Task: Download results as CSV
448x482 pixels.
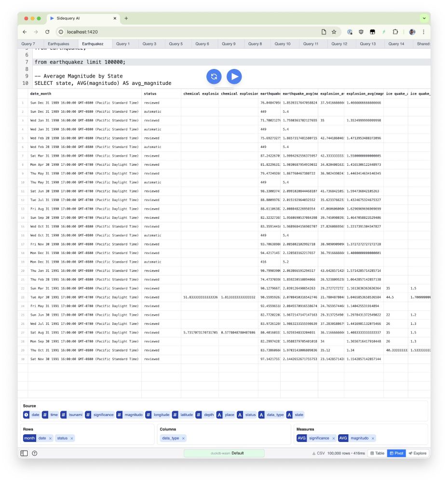Action: click(319, 453)
